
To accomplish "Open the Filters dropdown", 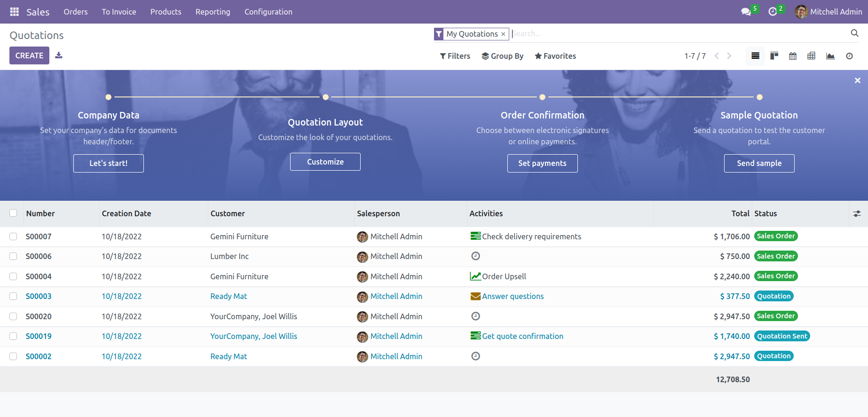I will point(455,56).
